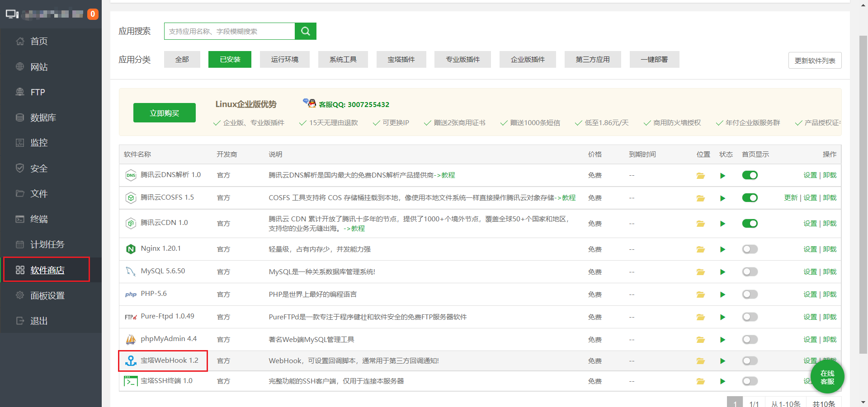
Task: Click the MySQL app icon
Action: [x=131, y=271]
